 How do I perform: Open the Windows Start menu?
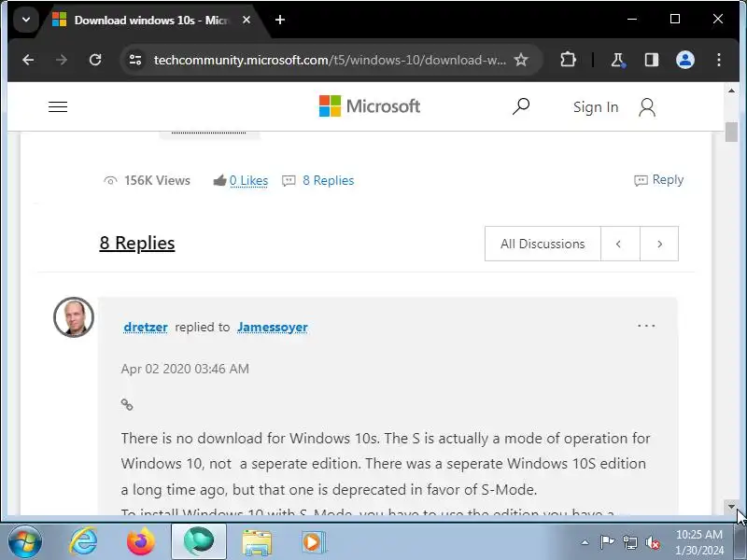[25, 542]
